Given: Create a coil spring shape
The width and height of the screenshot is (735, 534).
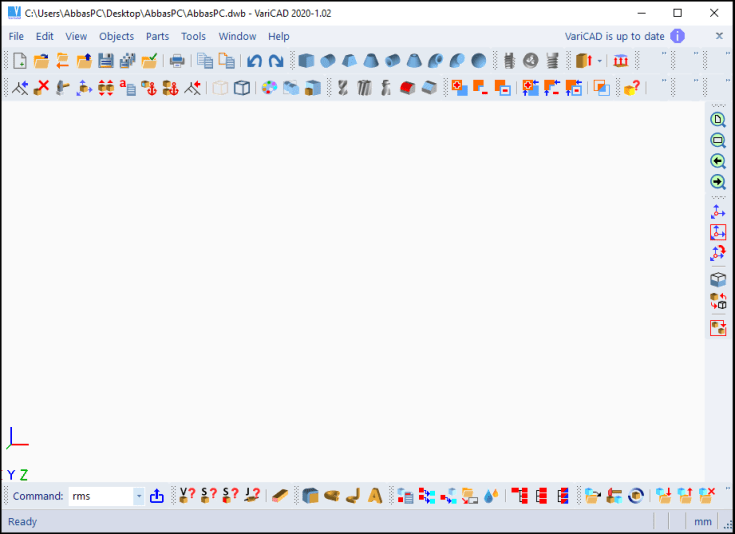Looking at the screenshot, I should [553, 61].
